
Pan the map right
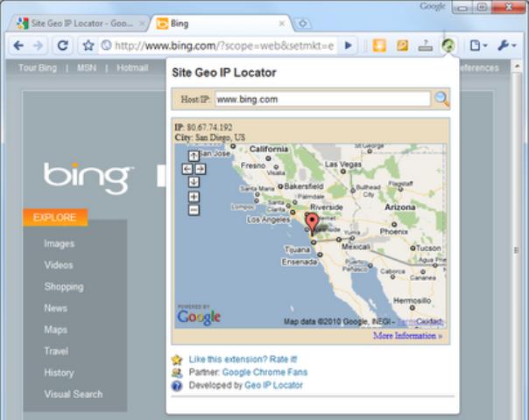tap(201, 169)
